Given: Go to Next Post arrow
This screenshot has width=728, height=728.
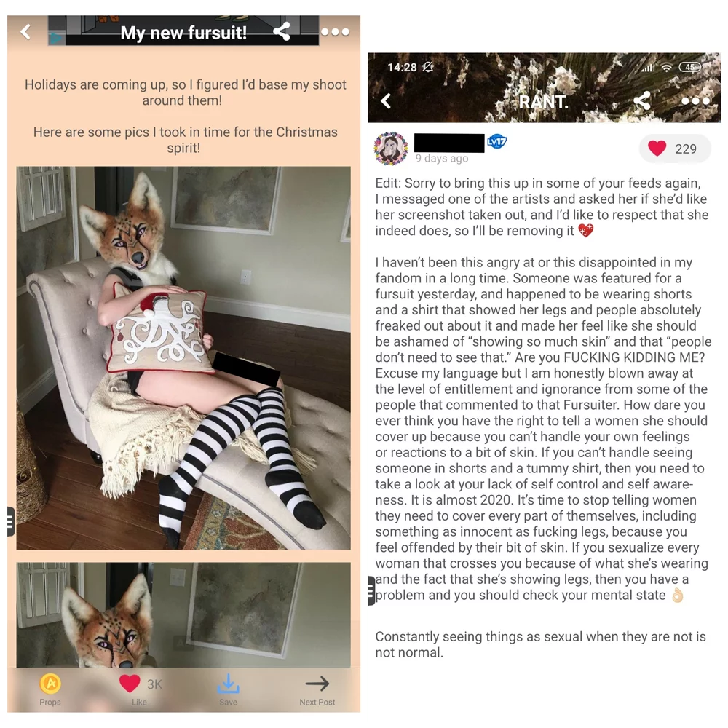Looking at the screenshot, I should tap(317, 689).
